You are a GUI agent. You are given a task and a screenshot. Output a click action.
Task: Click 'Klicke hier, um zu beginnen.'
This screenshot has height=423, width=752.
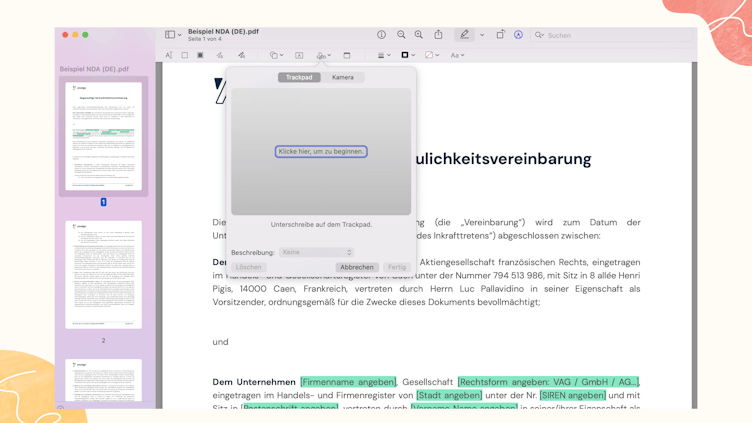tap(321, 152)
